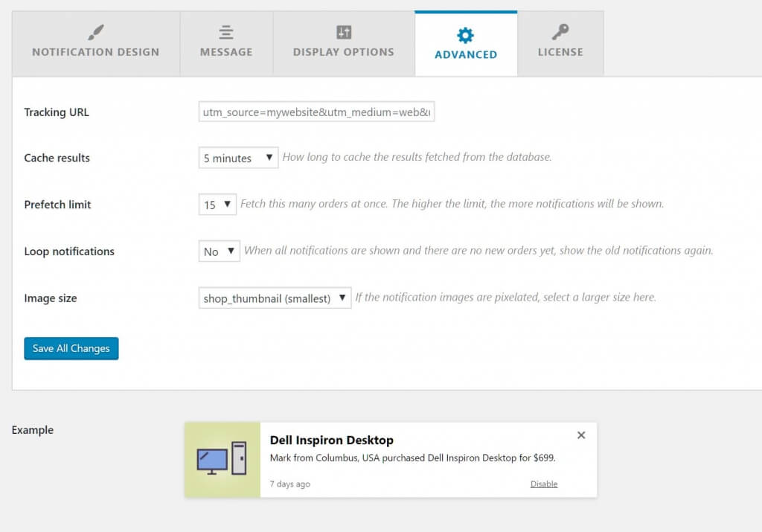
Task: Click Save All Changes
Action: (x=71, y=348)
